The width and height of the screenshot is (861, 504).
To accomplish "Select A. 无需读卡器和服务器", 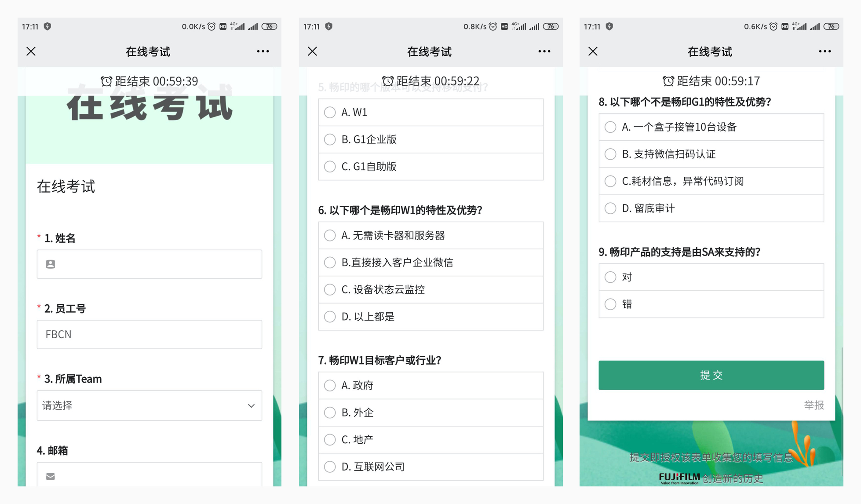I will (x=431, y=235).
